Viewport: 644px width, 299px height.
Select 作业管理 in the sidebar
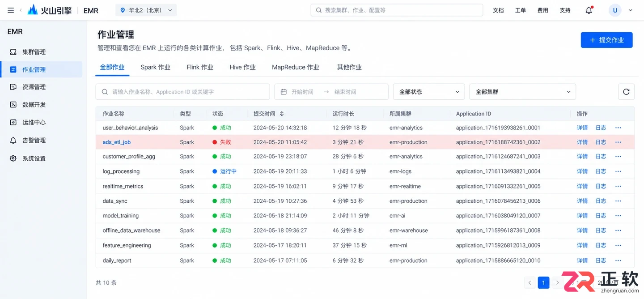click(41, 69)
